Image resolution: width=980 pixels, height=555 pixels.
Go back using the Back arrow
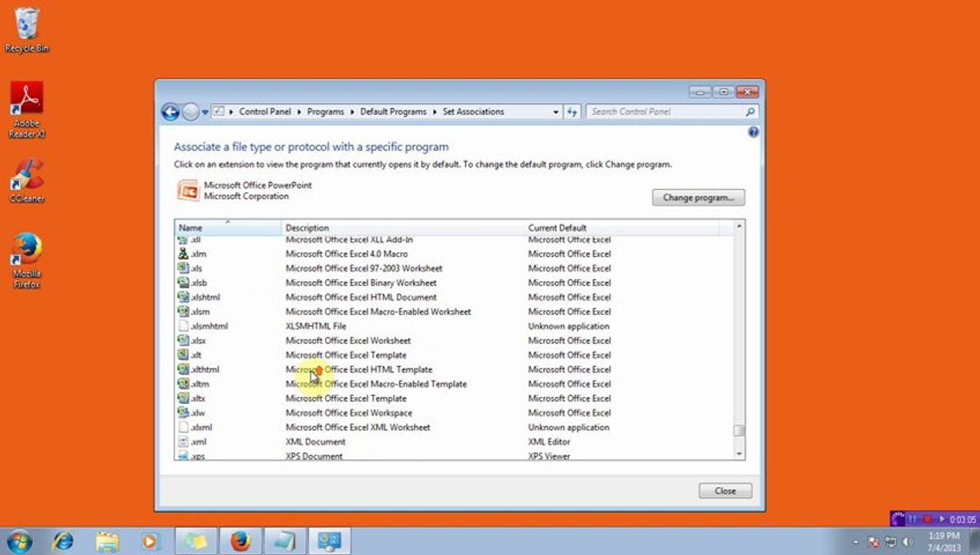(170, 112)
